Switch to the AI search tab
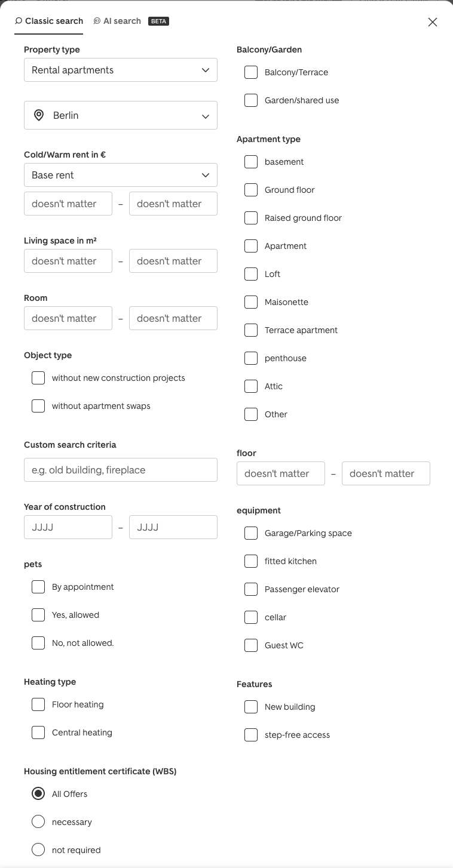 (122, 21)
